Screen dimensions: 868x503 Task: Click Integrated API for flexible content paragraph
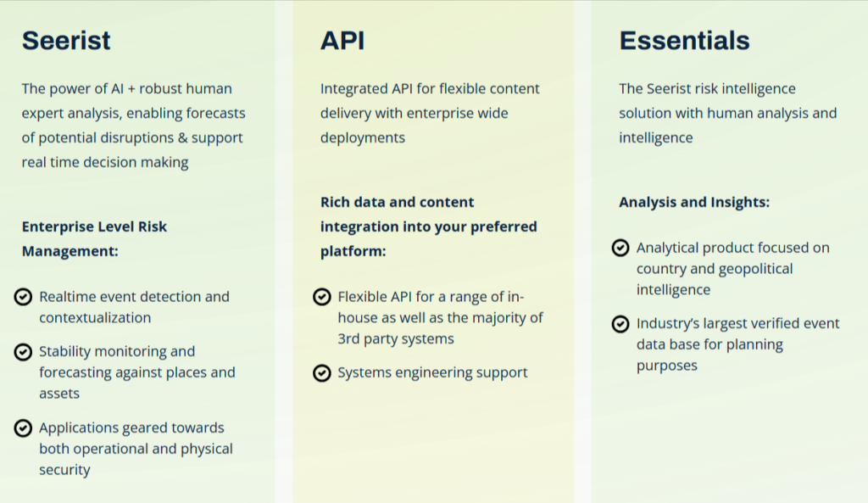430,113
